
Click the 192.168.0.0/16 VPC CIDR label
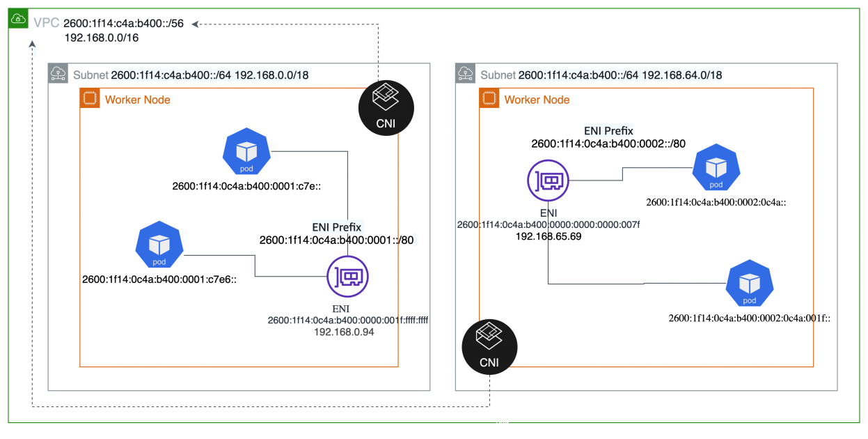[x=101, y=38]
